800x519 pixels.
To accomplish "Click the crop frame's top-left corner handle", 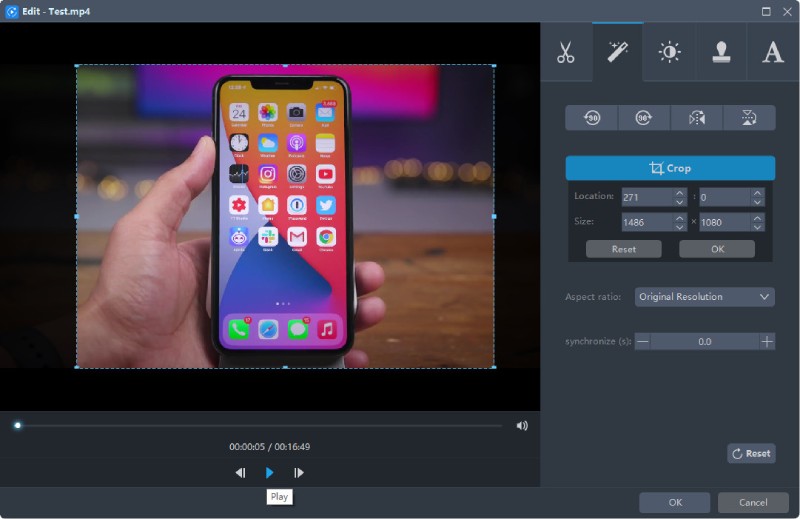I will pyautogui.click(x=77, y=65).
